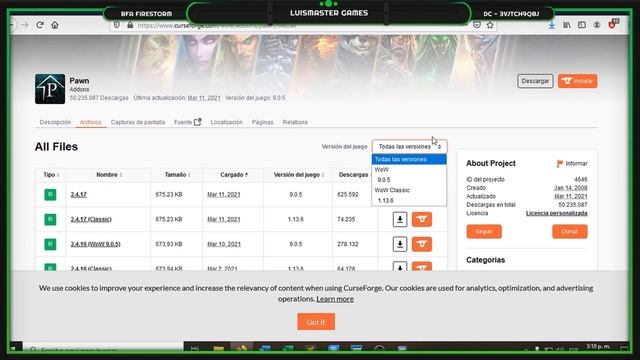Click the Donar button
Viewport: 640px width, 360px height.
(x=569, y=231)
